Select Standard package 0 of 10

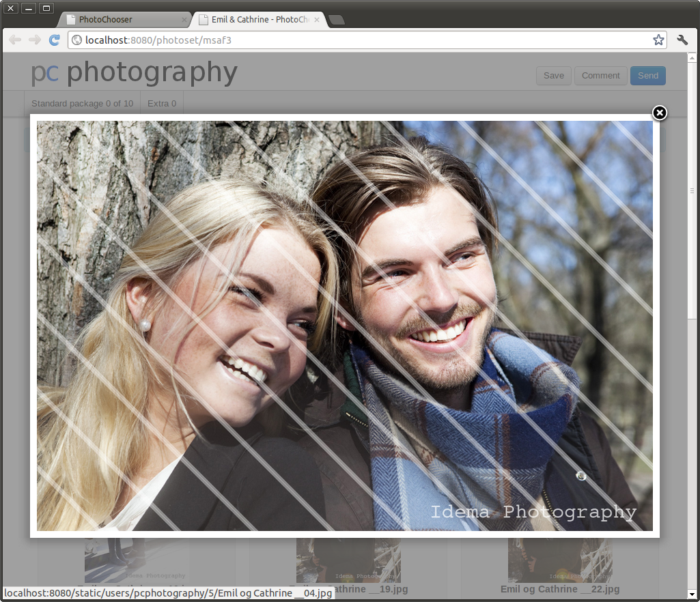[x=82, y=104]
